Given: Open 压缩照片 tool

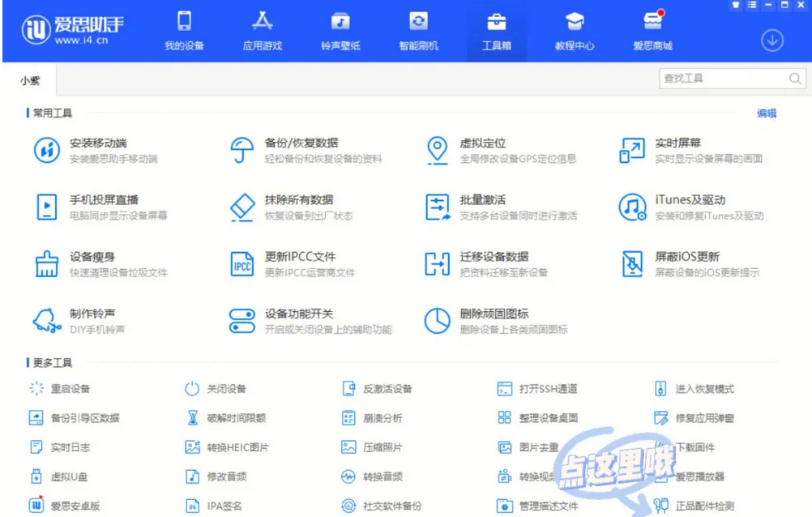Looking at the screenshot, I should point(372,447).
